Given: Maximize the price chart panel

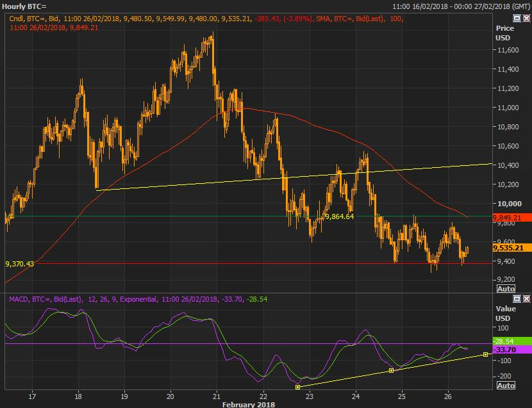Looking at the screenshot, I should tap(517, 19).
